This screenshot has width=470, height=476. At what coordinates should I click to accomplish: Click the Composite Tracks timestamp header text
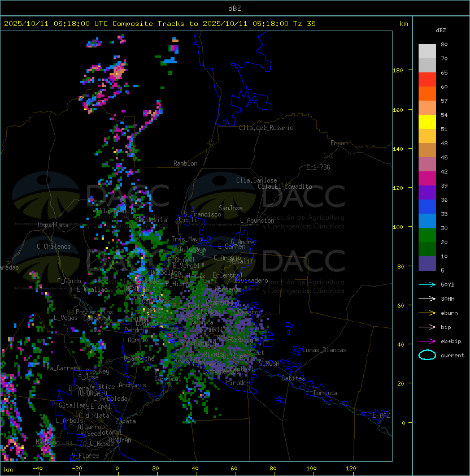coord(160,24)
